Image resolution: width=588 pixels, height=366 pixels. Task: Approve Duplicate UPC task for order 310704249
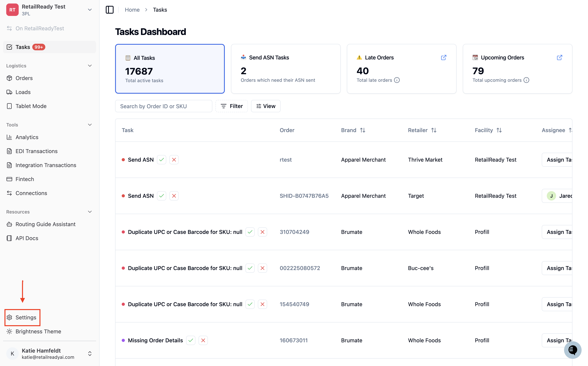coord(250,232)
